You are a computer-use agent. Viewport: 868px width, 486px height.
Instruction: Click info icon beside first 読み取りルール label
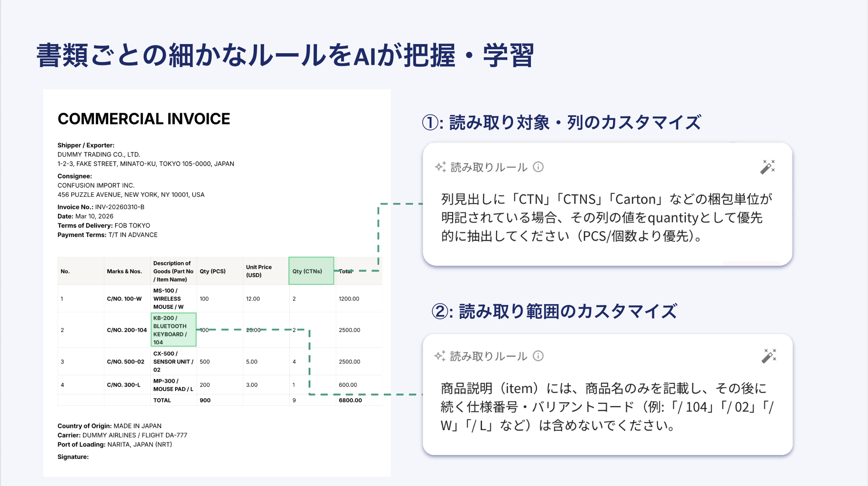pyautogui.click(x=538, y=167)
